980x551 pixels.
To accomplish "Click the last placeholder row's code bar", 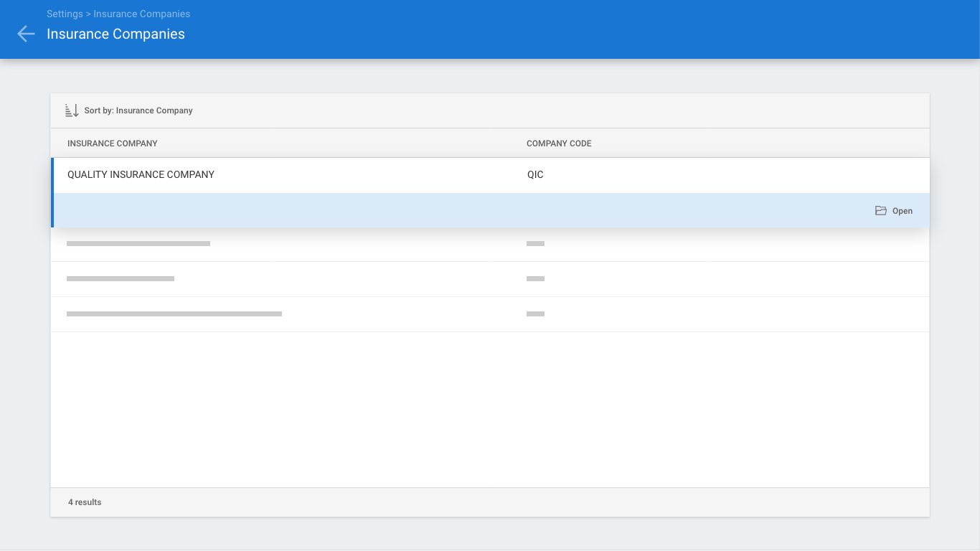I will tap(535, 314).
